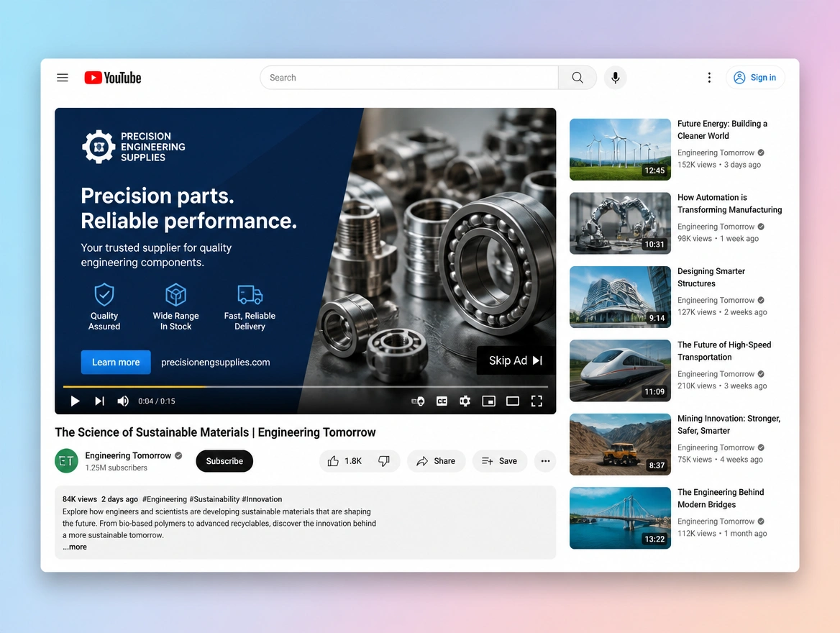Click the Fast, Reliable Delivery truck icon
The image size is (840, 633).
tap(250, 294)
